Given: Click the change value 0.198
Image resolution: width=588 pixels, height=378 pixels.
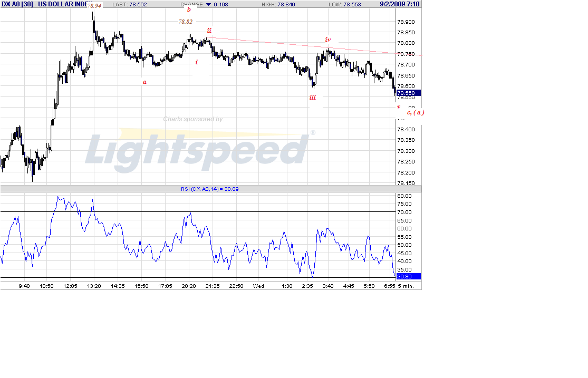Looking at the screenshot, I should [x=221, y=5].
